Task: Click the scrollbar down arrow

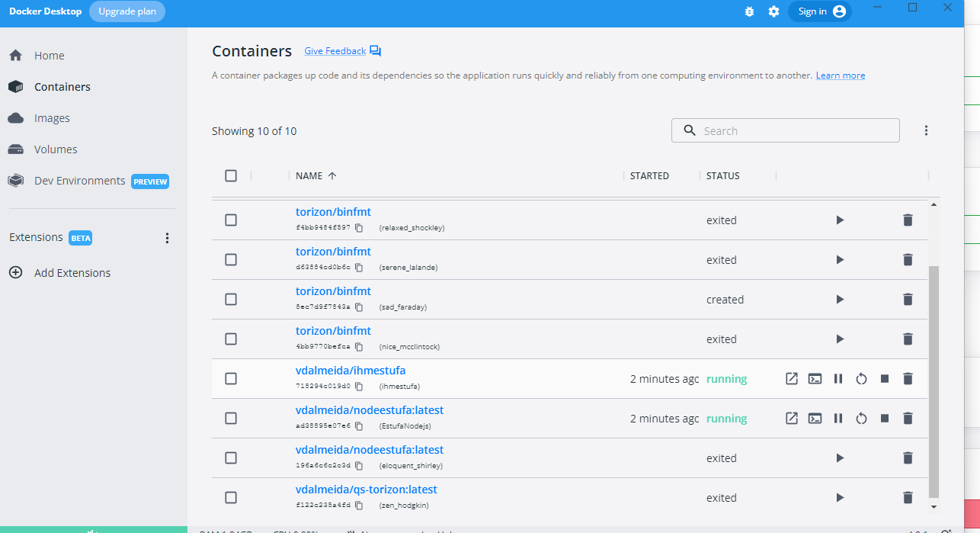Action: [934, 506]
